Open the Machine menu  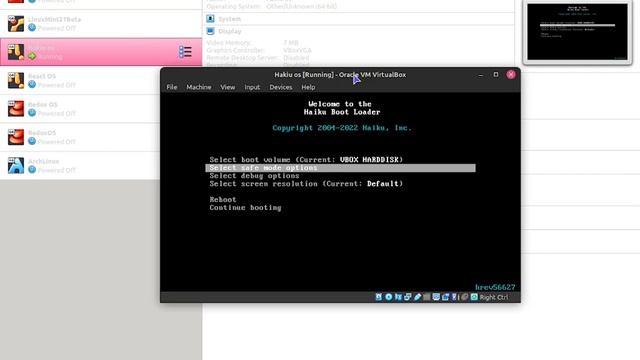coord(199,87)
